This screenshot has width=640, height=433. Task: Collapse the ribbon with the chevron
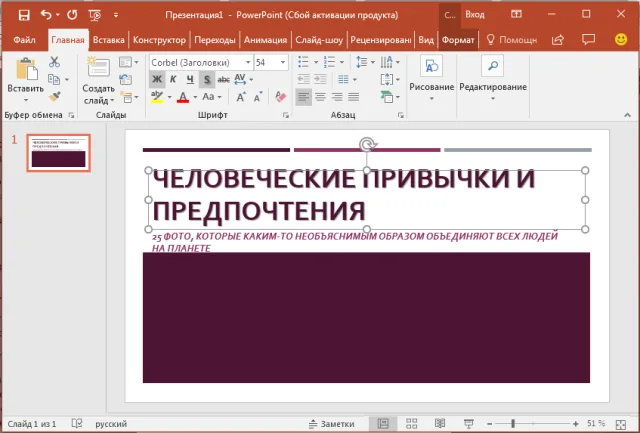tap(627, 115)
